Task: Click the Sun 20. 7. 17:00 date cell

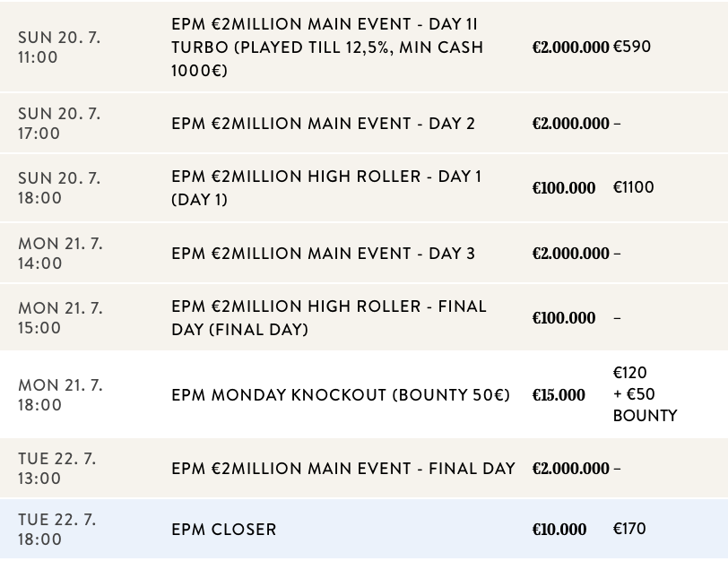Action: tap(59, 124)
